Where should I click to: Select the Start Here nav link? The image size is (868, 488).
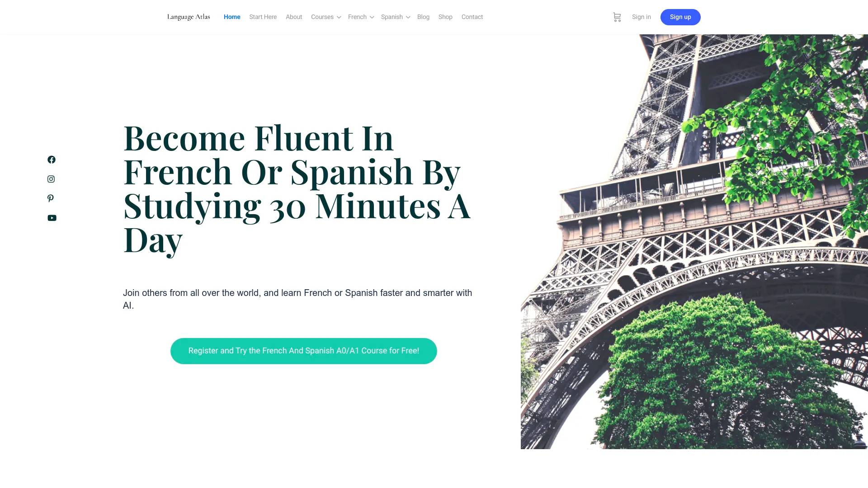click(x=262, y=17)
